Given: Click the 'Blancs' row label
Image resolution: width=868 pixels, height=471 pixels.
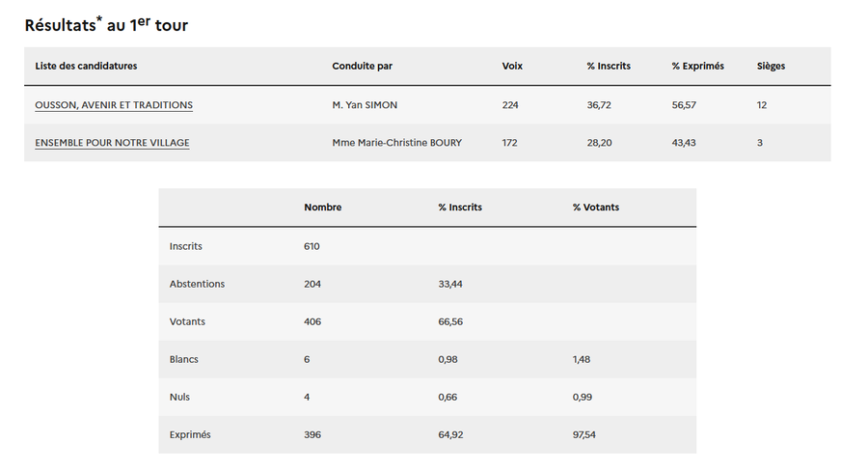Looking at the screenshot, I should point(184,359).
